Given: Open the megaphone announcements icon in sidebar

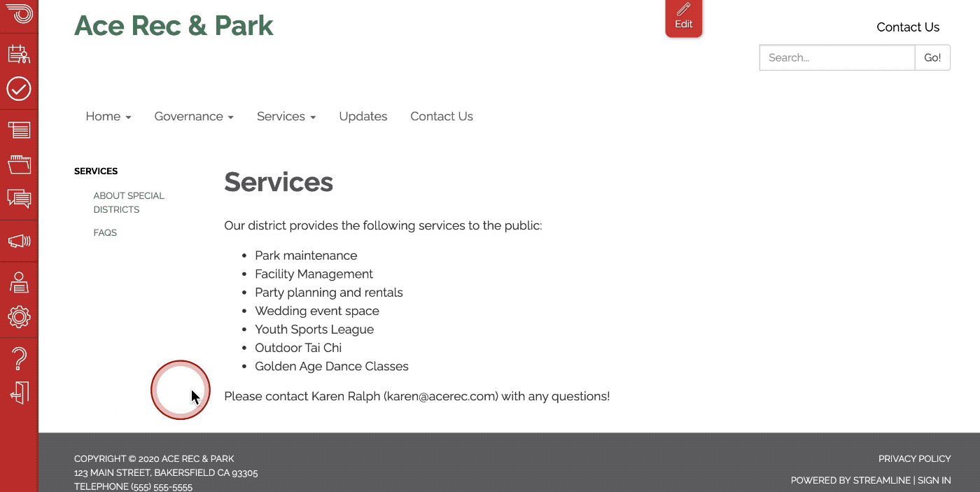Looking at the screenshot, I should (19, 241).
